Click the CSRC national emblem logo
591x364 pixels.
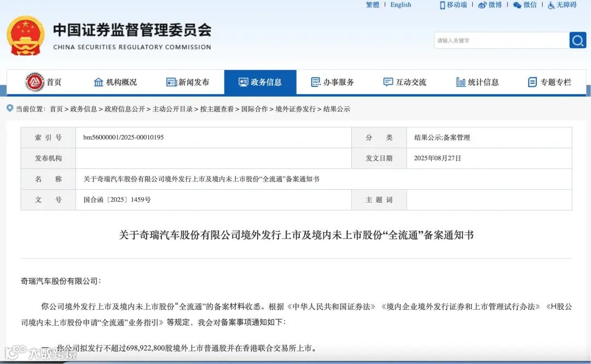pyautogui.click(x=25, y=36)
